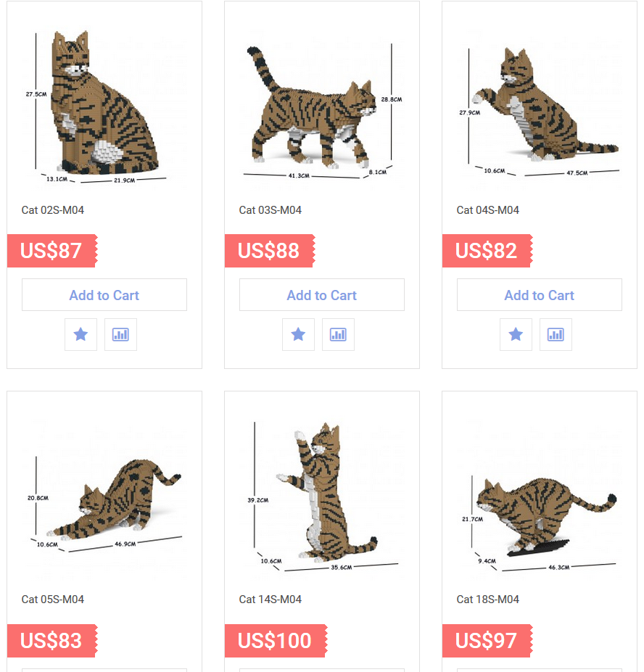Open Cat 14S-M04 product title link
Image resolution: width=644 pixels, height=672 pixels.
tap(270, 599)
